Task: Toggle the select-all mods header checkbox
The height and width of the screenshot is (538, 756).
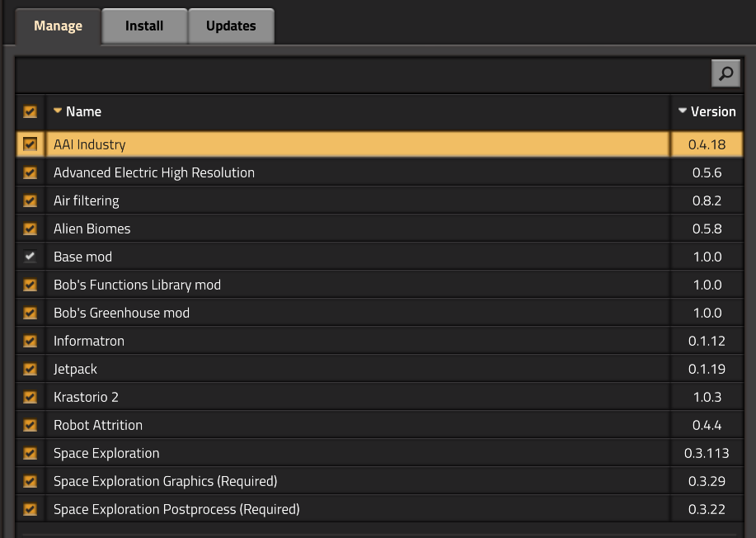Action: pyautogui.click(x=31, y=111)
